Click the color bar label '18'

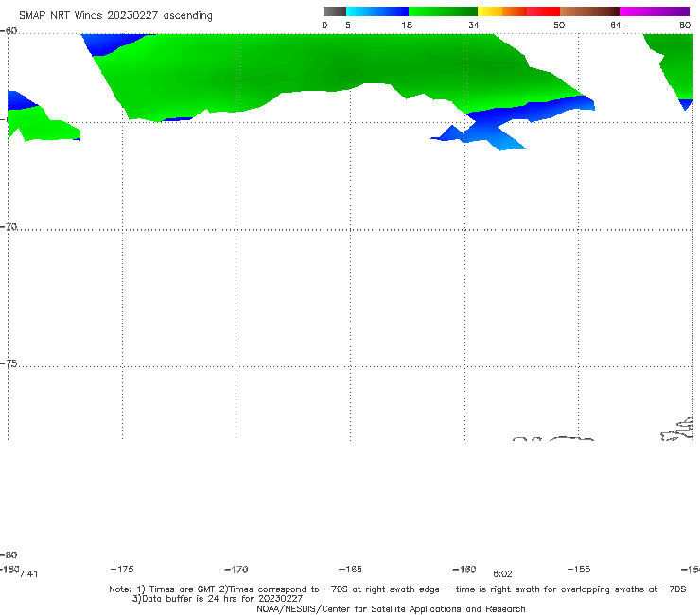pos(407,26)
